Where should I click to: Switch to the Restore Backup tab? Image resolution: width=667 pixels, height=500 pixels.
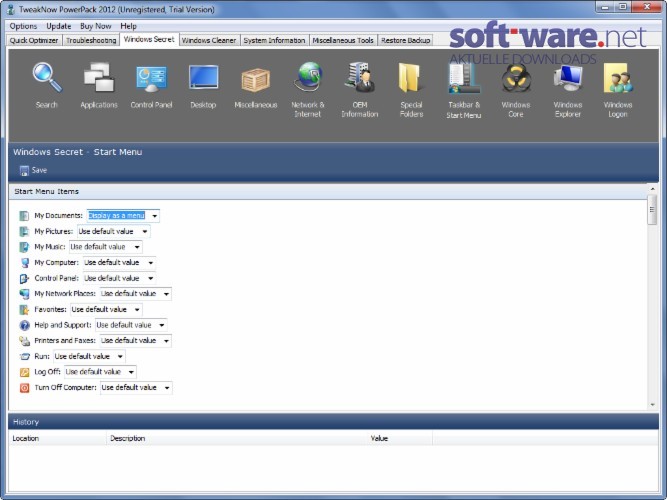(x=405, y=40)
